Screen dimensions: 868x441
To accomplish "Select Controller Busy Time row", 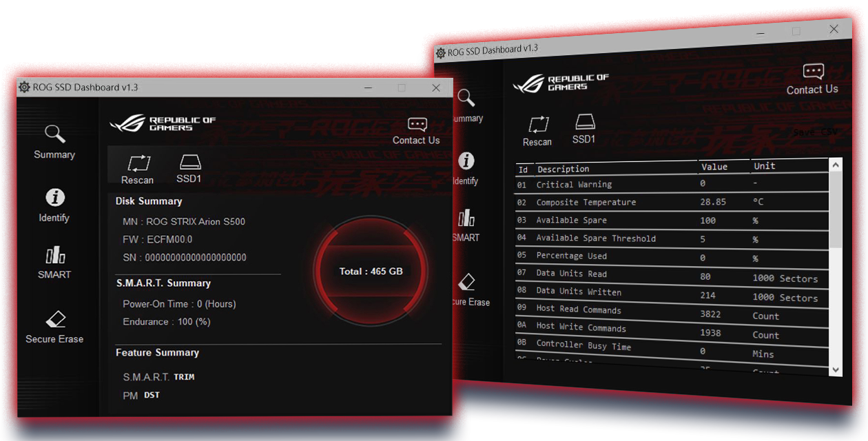I will (x=672, y=349).
